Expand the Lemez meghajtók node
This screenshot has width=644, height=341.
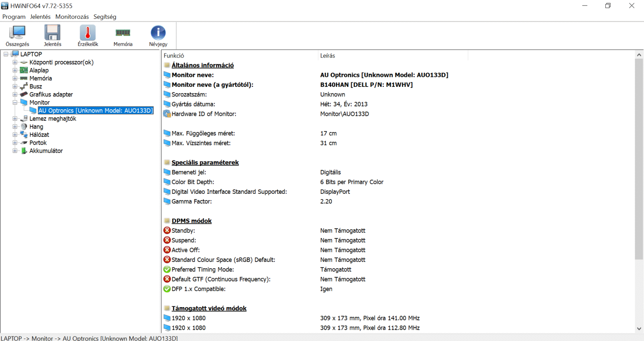point(15,119)
